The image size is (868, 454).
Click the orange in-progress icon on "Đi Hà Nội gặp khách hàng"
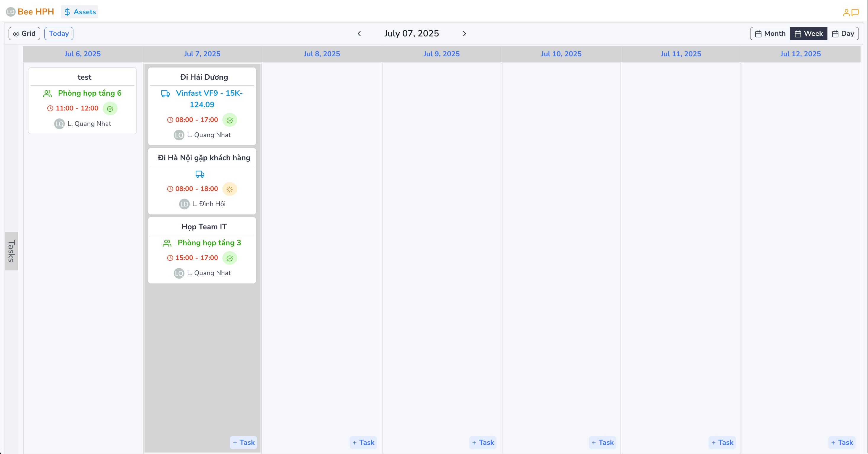coord(230,189)
